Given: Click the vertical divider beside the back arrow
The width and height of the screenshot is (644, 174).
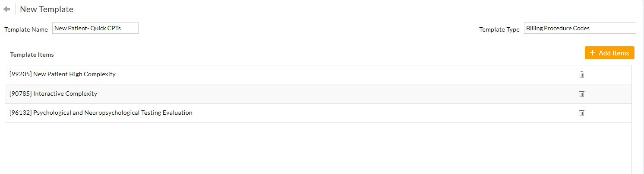Looking at the screenshot, I should (x=15, y=9).
